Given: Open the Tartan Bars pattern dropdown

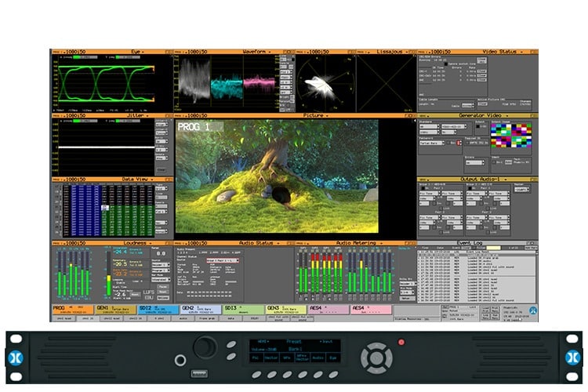Looking at the screenshot, I should 431,143.
